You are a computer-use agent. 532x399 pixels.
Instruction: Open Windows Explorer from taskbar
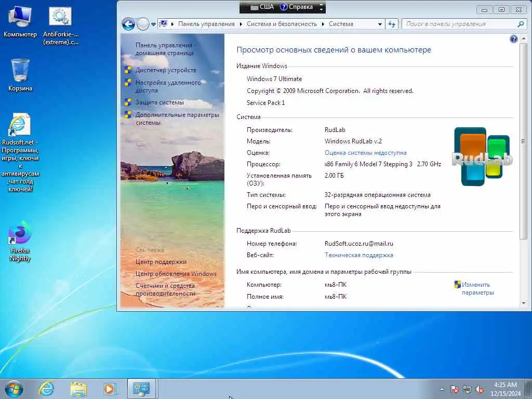tap(78, 389)
